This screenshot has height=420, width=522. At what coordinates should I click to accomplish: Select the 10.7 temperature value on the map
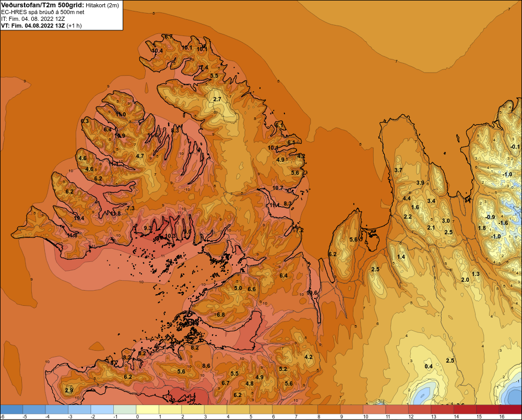coord(278,188)
